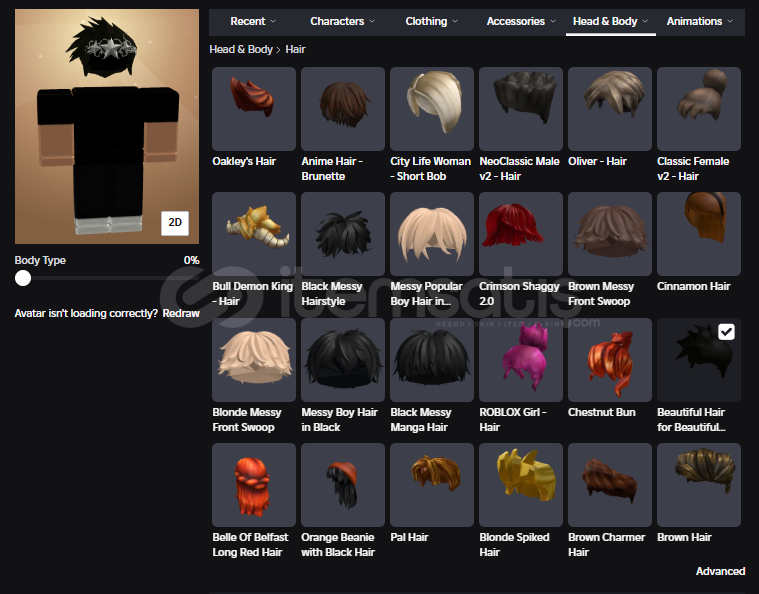Select the Oliver - Hair item
759x594 pixels.
point(610,109)
